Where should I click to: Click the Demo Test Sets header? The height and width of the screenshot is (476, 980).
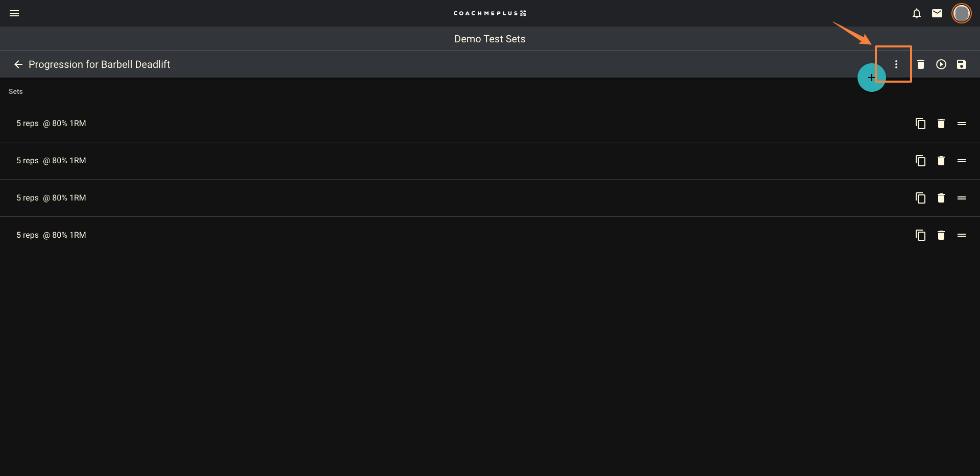(x=489, y=39)
